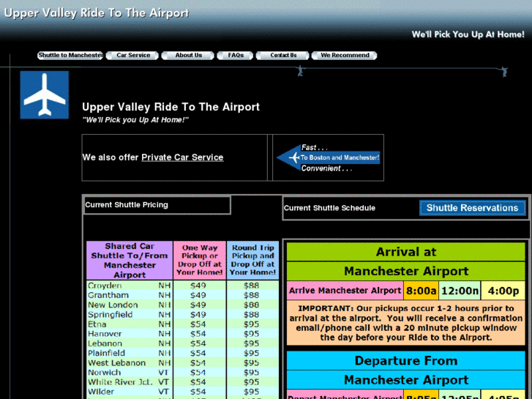Open the Contact Us nav item

283,56
